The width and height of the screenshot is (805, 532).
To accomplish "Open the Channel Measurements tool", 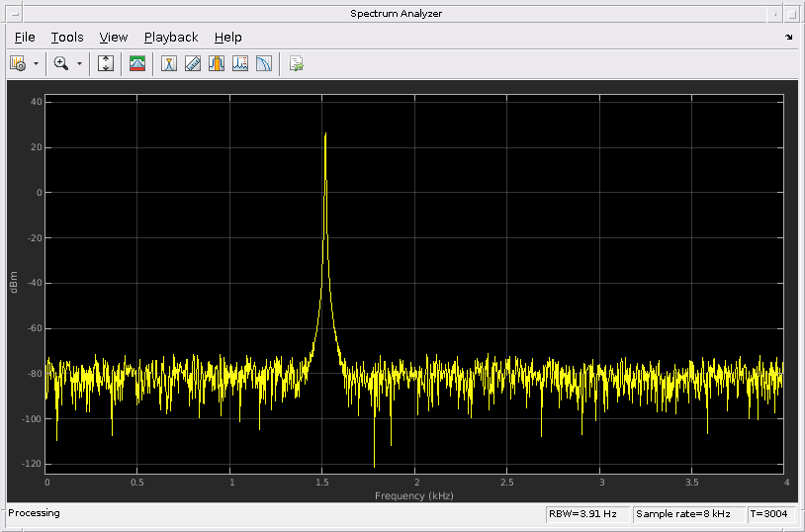I will pos(217,63).
